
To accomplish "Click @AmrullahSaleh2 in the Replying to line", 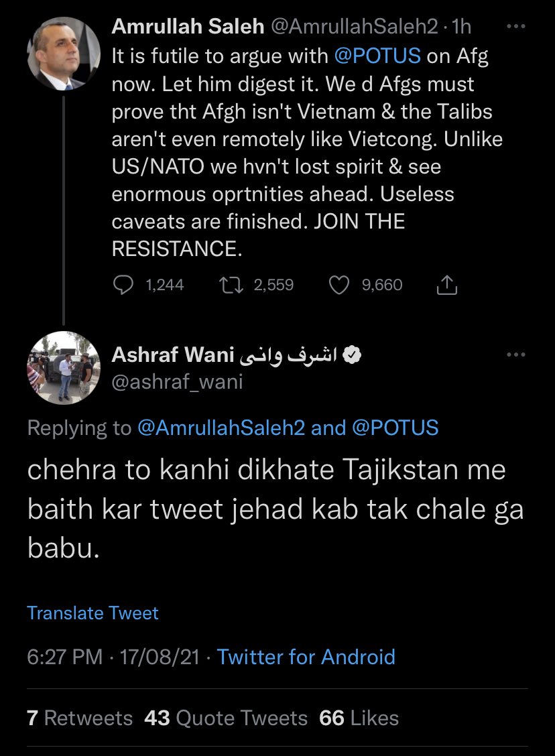I will point(221,428).
